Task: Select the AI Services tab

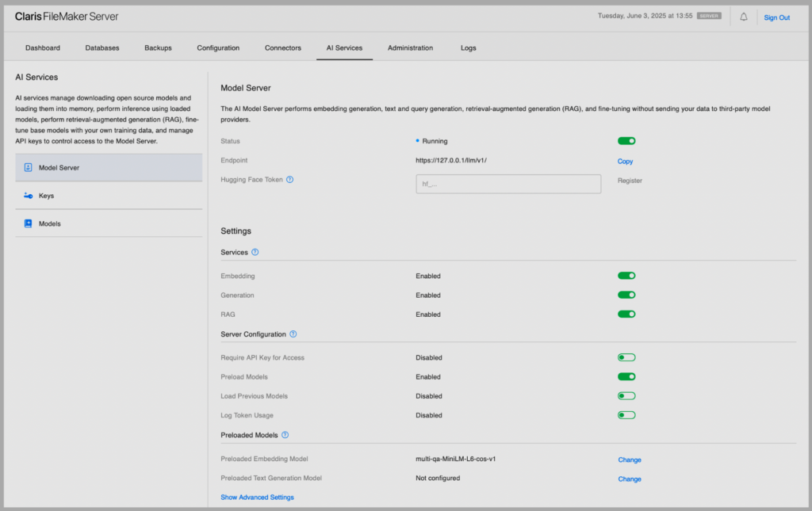Action: 344,48
